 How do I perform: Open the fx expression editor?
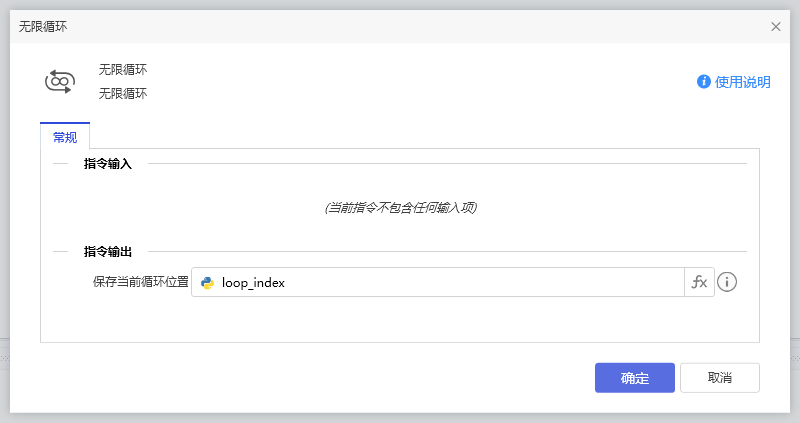pyautogui.click(x=699, y=283)
